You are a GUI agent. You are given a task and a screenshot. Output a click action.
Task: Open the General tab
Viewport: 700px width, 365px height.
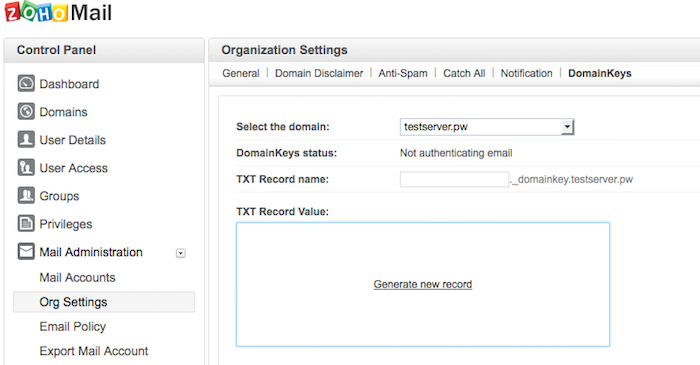pos(241,73)
